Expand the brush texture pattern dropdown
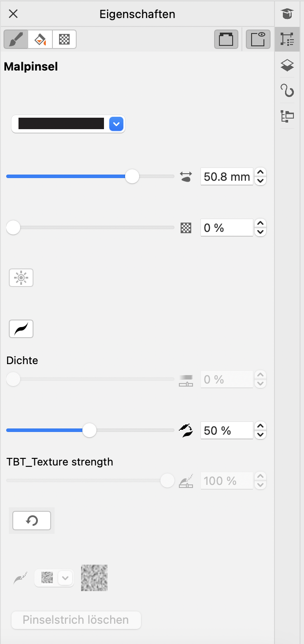The image size is (304, 644). [x=65, y=578]
